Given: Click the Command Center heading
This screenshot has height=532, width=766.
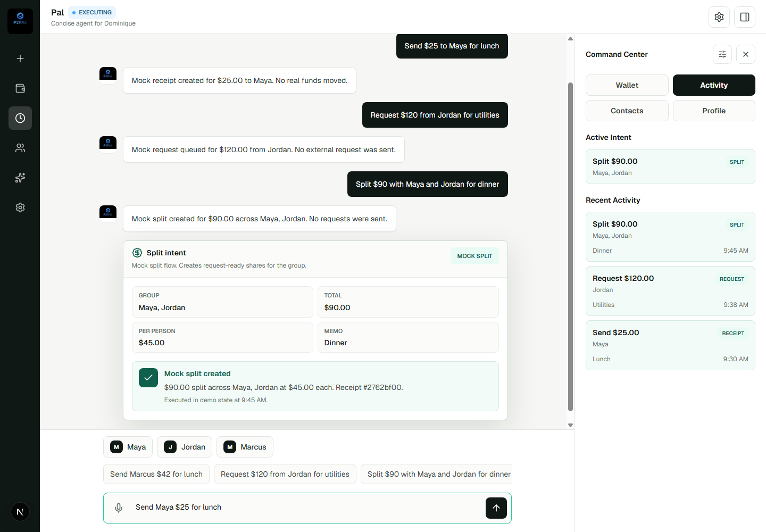Looking at the screenshot, I should click(617, 54).
